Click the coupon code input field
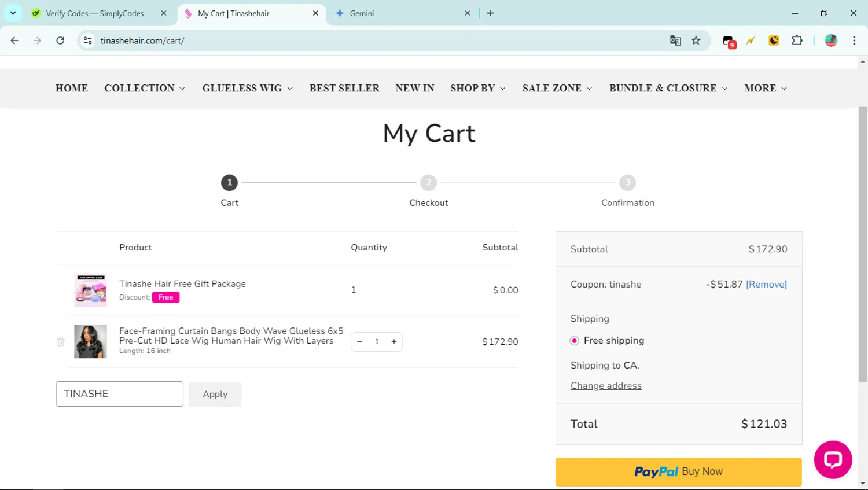 (120, 394)
